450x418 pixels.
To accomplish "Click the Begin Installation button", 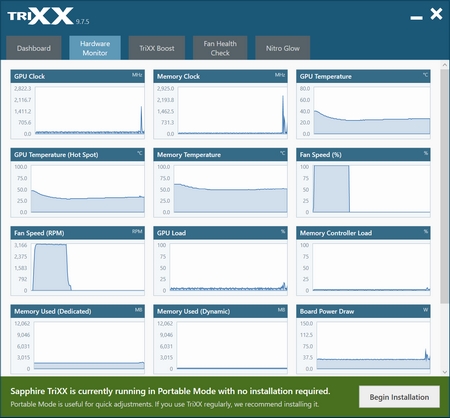I will pos(399,397).
